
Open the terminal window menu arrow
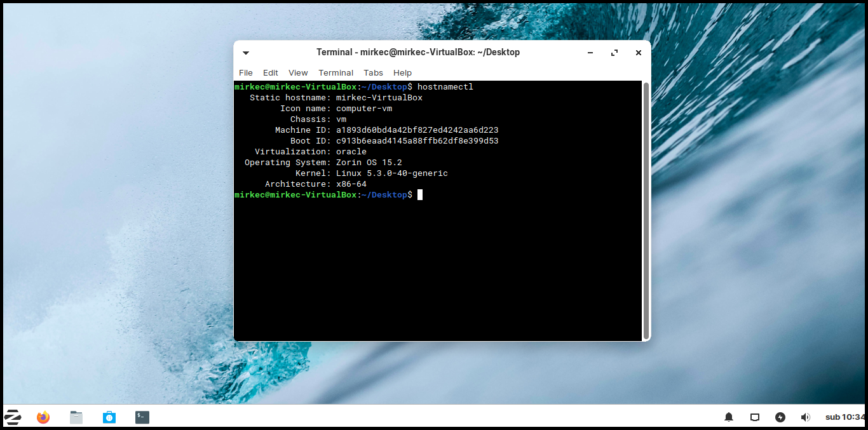click(246, 53)
